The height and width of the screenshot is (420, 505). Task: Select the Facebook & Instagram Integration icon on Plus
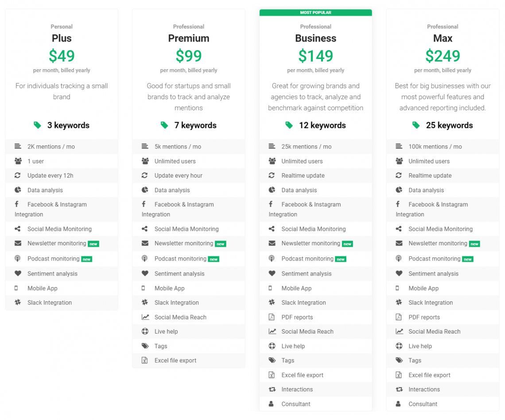(x=17, y=204)
